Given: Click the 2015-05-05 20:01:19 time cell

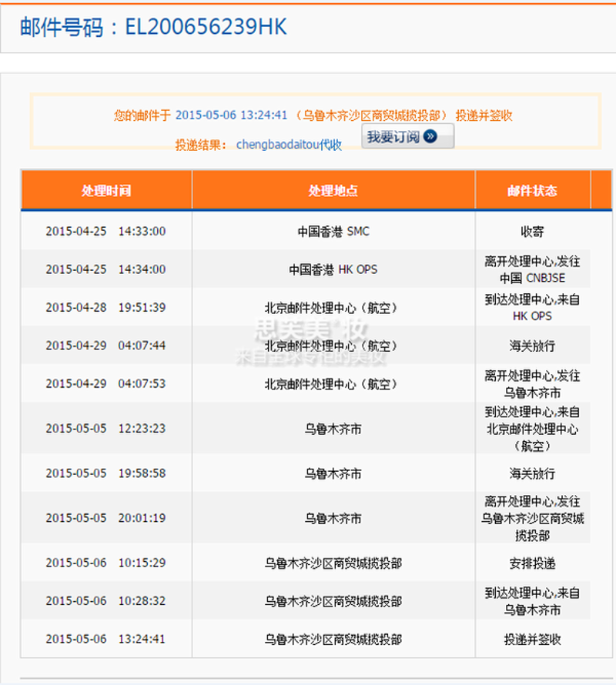Looking at the screenshot, I should point(105,518).
